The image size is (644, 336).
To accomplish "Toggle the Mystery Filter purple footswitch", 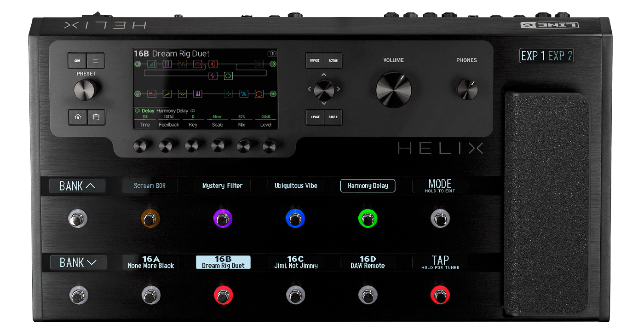I will (223, 219).
